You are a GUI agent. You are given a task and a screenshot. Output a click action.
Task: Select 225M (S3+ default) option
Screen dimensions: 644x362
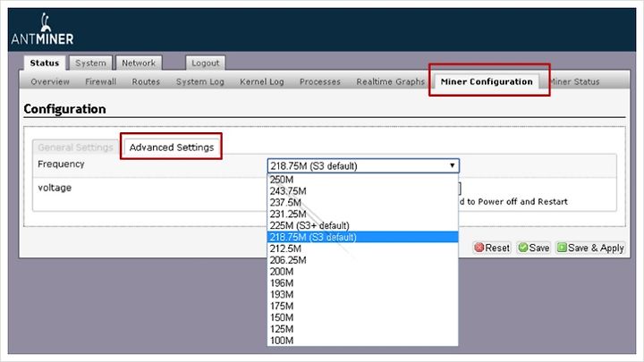pos(362,225)
